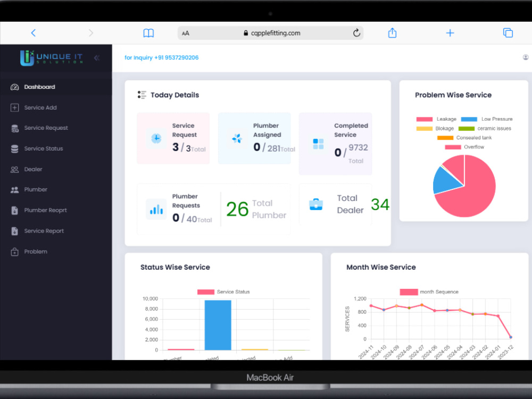Click the Service Report document icon
This screenshot has width=532, height=399.
[x=14, y=231]
